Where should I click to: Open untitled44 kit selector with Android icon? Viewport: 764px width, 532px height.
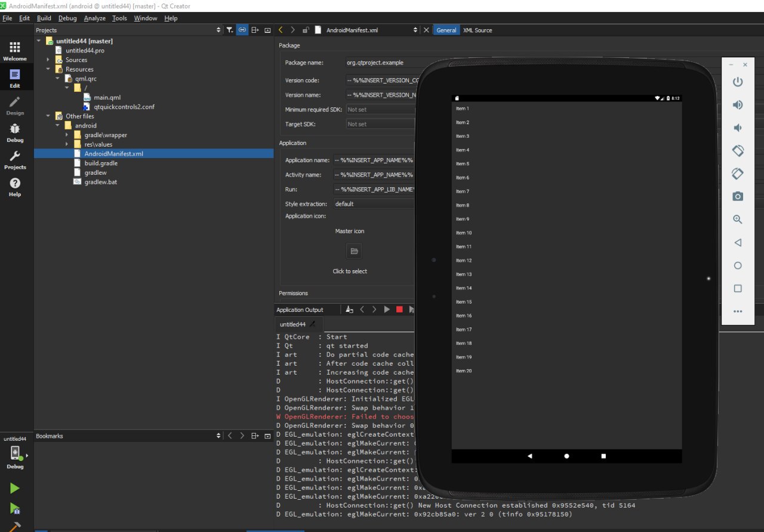click(15, 454)
